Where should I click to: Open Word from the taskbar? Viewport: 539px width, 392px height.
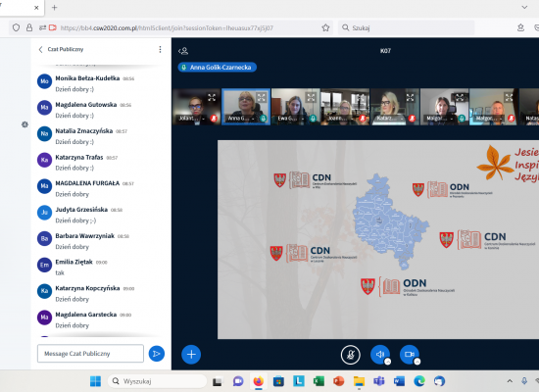399,381
